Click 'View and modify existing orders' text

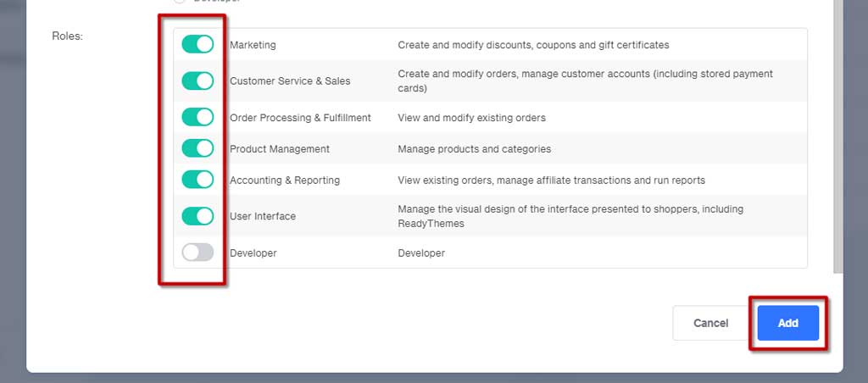pyautogui.click(x=471, y=117)
